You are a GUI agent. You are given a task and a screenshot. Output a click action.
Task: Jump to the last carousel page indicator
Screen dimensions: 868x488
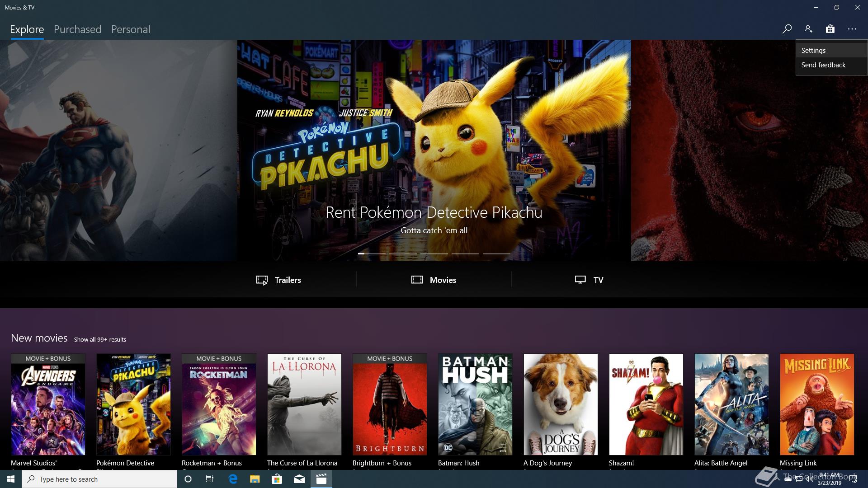[496, 253]
